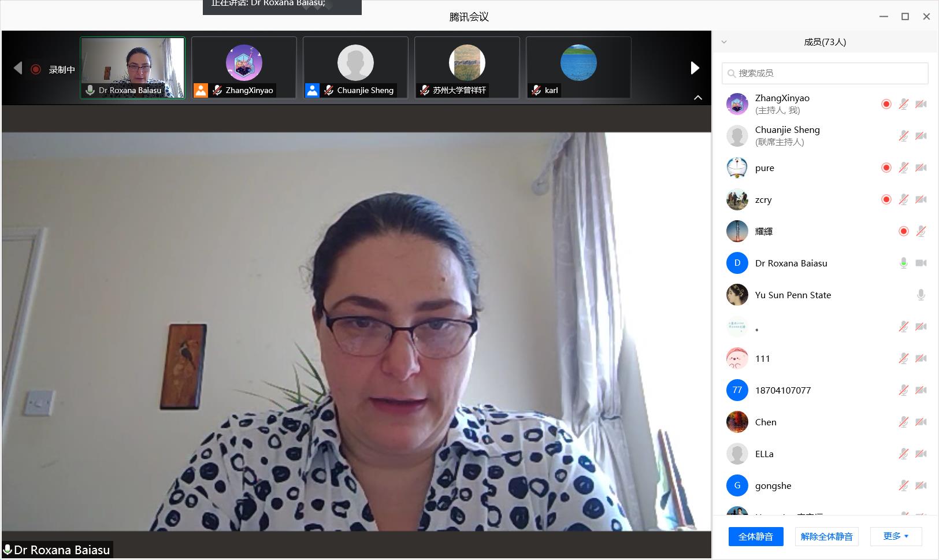Screen dimensions: 939x560
Task: Click the 全体静音 mute all button
Action: coord(755,536)
